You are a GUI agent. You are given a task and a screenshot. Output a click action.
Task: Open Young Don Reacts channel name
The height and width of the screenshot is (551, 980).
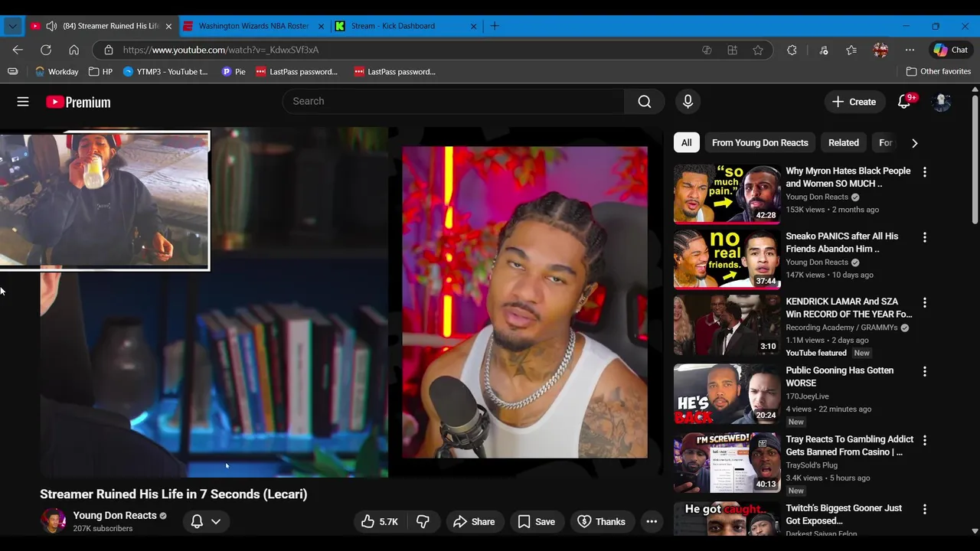tap(115, 516)
